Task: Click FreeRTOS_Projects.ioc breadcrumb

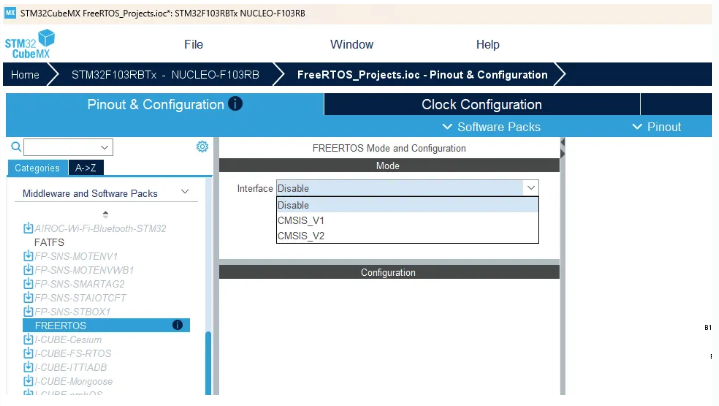Action: 422,75
